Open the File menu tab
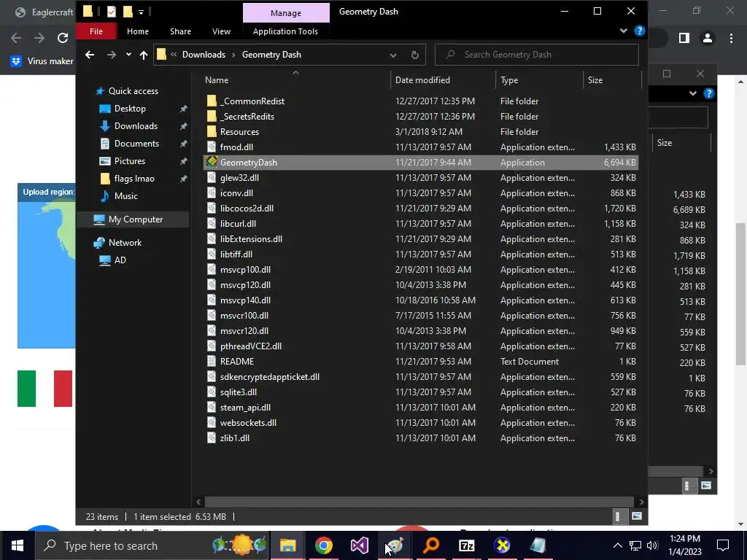This screenshot has height=560, width=747. pyautogui.click(x=96, y=31)
